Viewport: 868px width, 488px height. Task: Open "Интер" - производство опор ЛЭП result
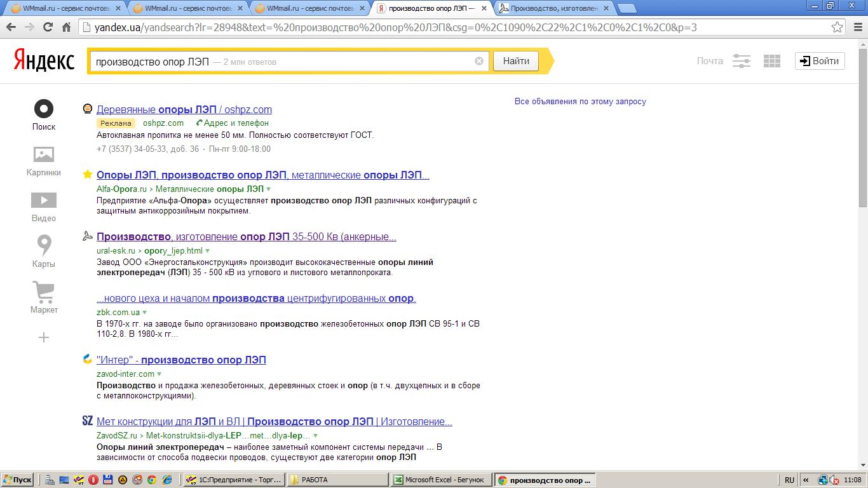181,360
